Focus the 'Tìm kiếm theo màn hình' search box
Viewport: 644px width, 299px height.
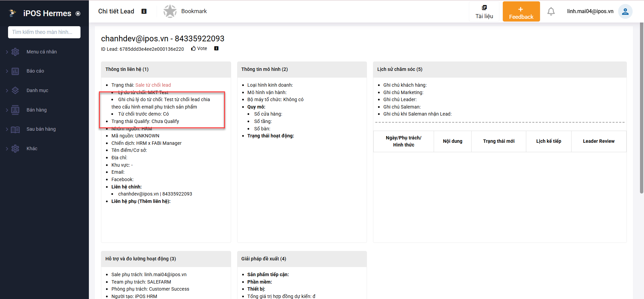44,32
